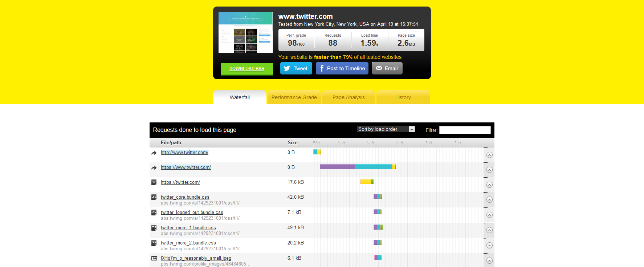Open the http://www.twitter.com/ link

pos(184,153)
